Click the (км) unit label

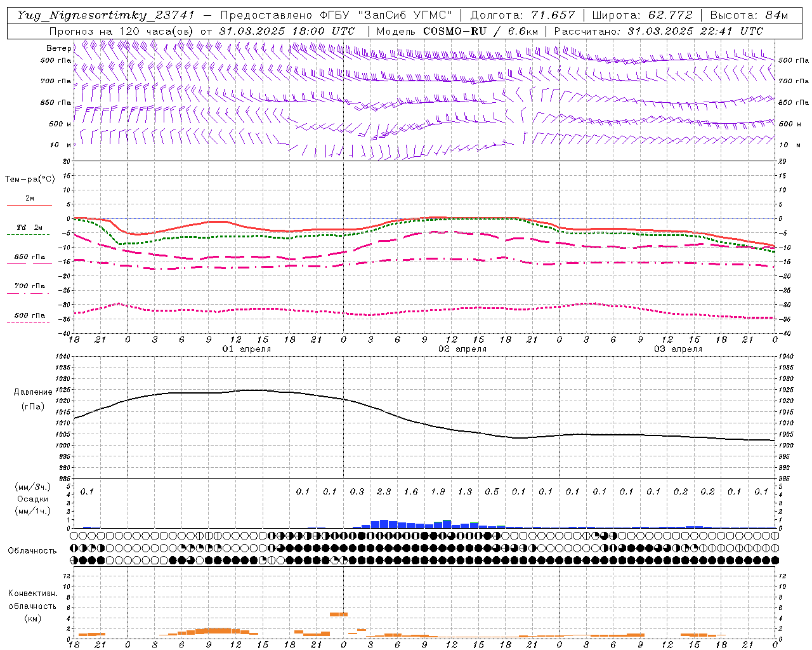pos(32,618)
